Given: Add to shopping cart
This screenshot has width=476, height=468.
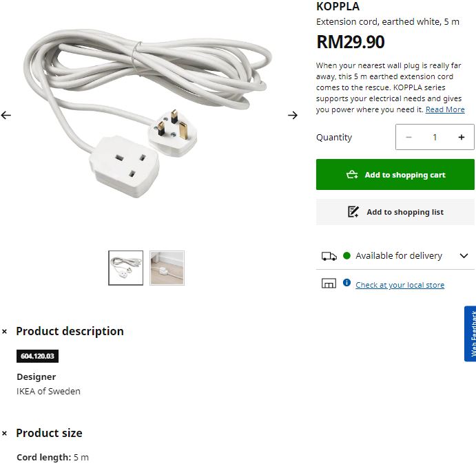Looking at the screenshot, I should 395,175.
